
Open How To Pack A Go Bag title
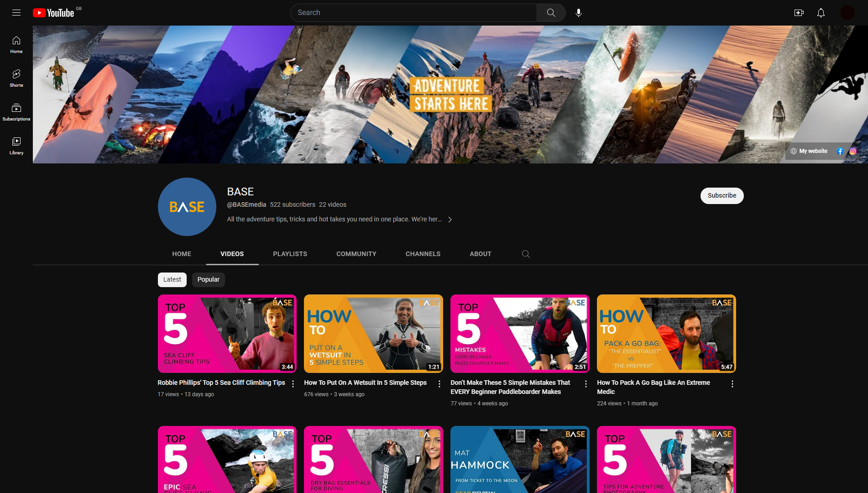(654, 387)
